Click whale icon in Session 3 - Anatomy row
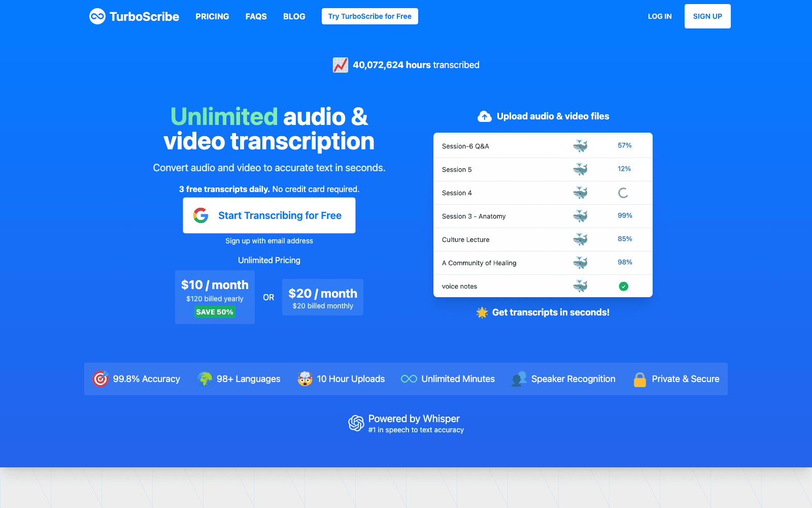 (580, 216)
